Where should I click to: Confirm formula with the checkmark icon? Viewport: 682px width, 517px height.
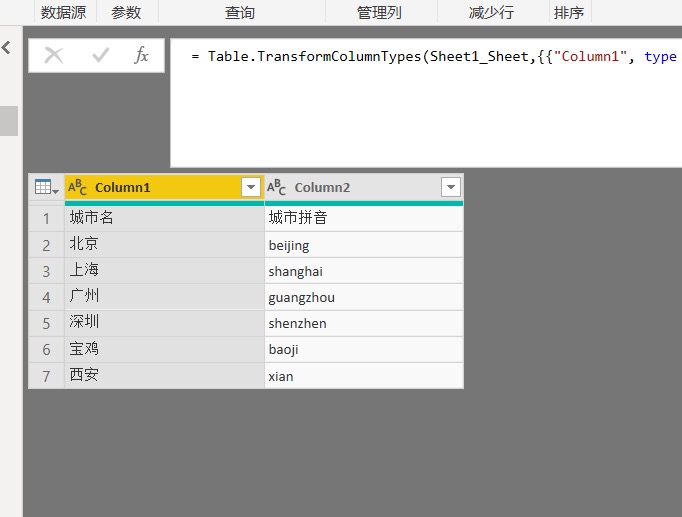click(100, 56)
